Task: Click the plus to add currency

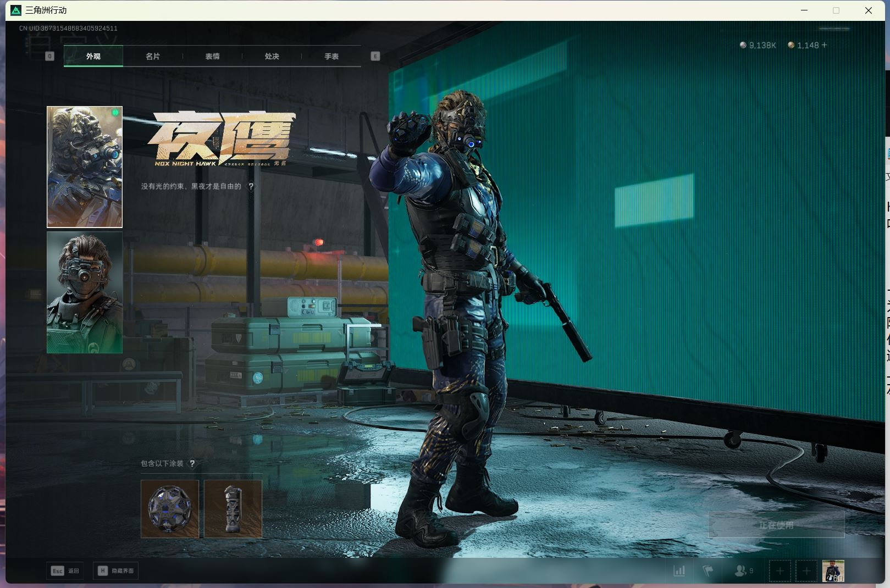Action: [x=824, y=45]
